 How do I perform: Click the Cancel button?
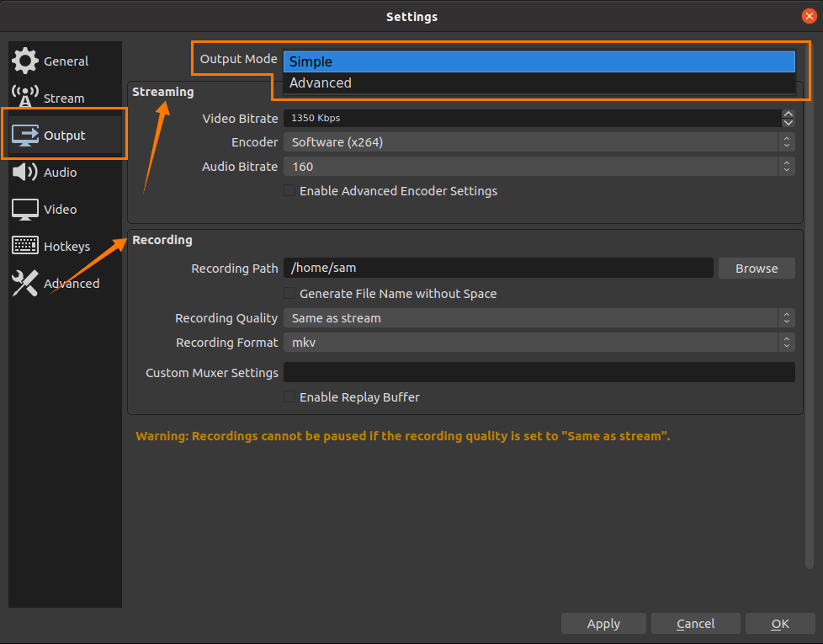tap(695, 624)
